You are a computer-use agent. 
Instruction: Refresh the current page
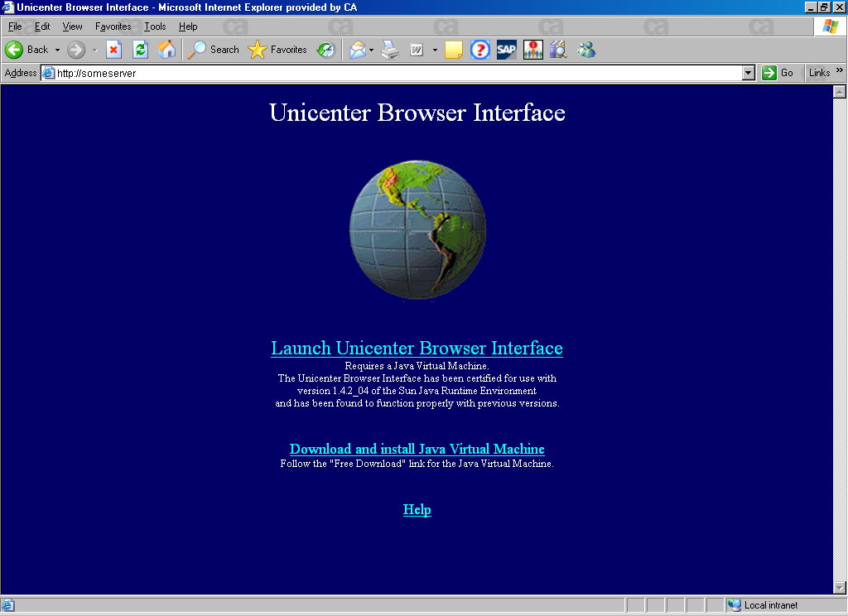coord(140,50)
